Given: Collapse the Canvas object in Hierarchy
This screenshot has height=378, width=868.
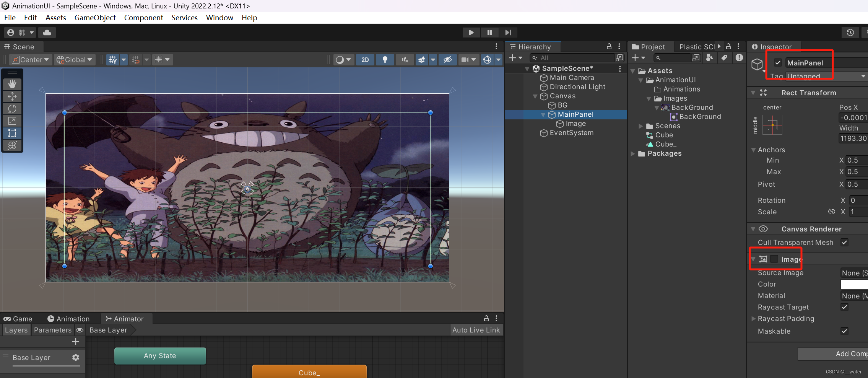Looking at the screenshot, I should point(535,96).
